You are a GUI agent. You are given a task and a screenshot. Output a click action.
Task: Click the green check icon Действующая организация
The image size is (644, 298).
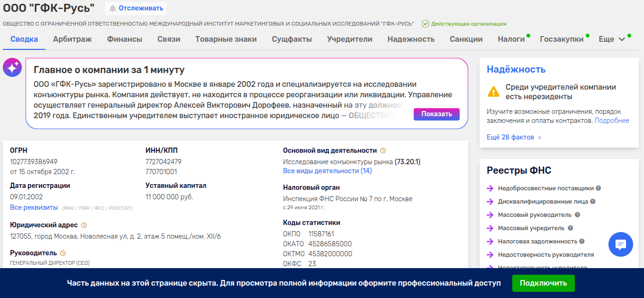(426, 24)
